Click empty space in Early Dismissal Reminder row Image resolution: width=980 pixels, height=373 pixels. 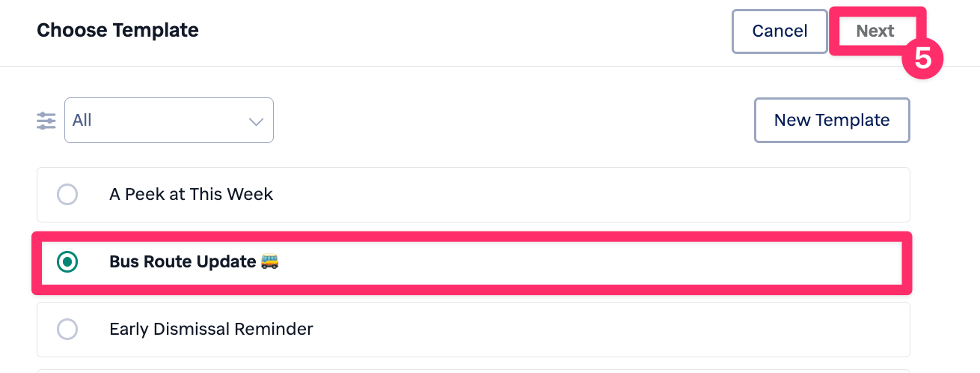(x=584, y=329)
